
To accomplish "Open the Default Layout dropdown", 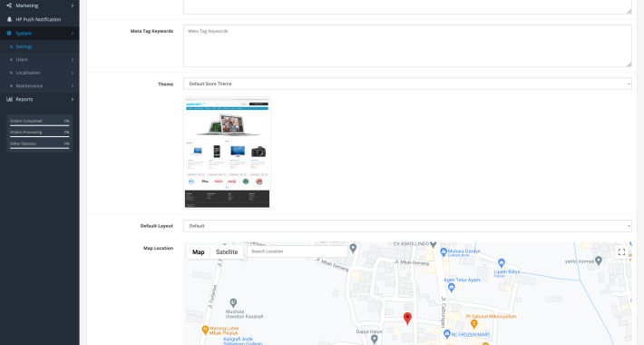I will [407, 226].
